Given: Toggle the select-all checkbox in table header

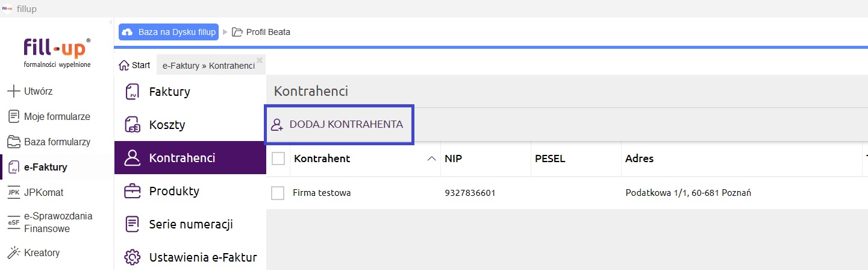Looking at the screenshot, I should coord(278,159).
